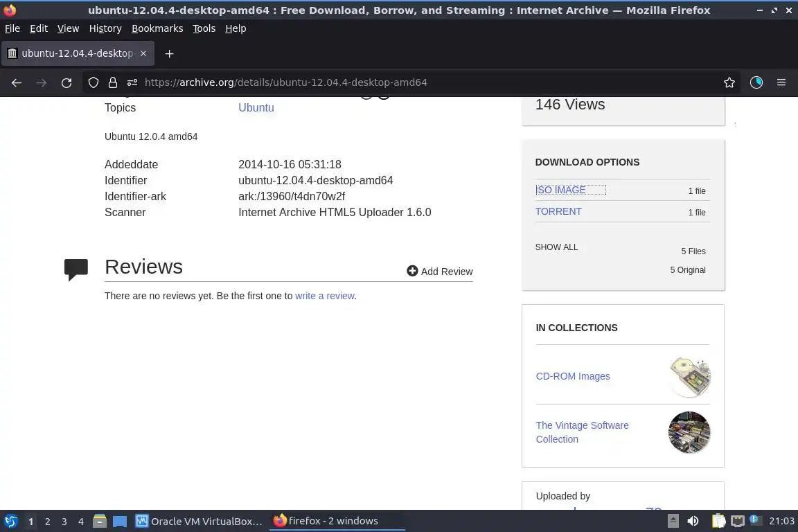Open the tracking protection shield icon
This screenshot has height=532, width=798.
point(93,82)
